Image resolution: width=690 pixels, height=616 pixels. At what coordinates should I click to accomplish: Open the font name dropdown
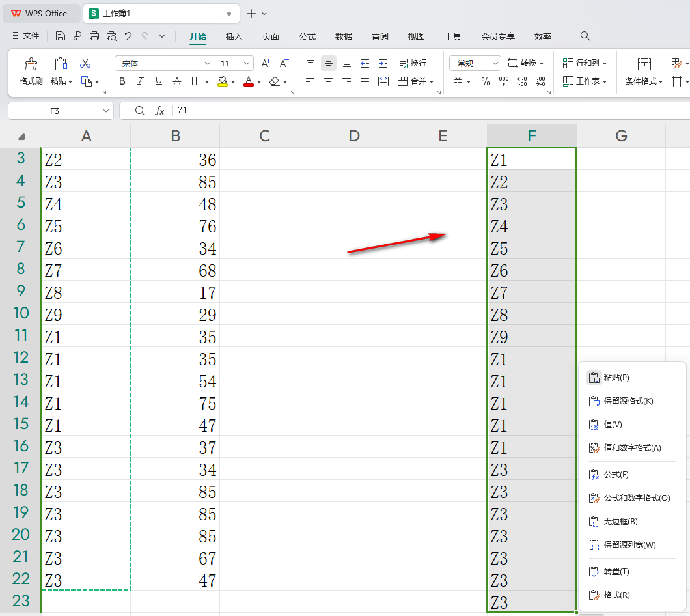207,63
